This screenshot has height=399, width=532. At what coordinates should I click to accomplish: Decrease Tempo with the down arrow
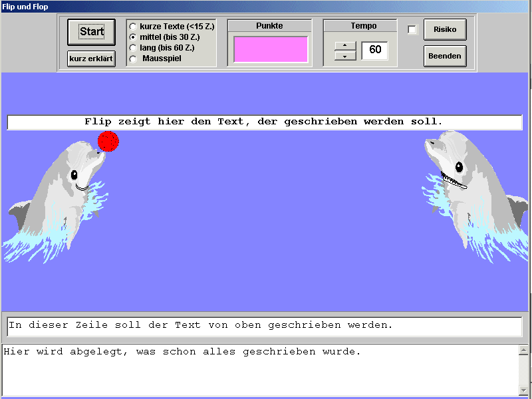[345, 57]
